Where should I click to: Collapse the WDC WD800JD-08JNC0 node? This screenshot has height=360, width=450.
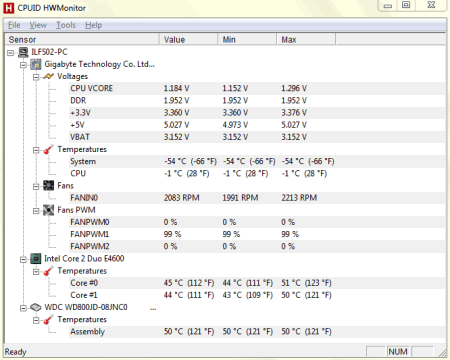point(23,308)
